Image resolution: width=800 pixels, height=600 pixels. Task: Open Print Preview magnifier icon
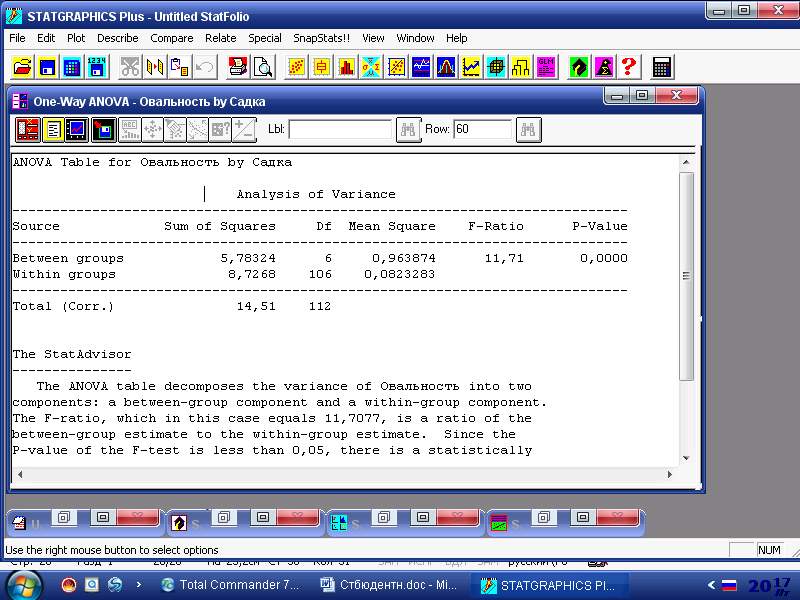[263, 67]
